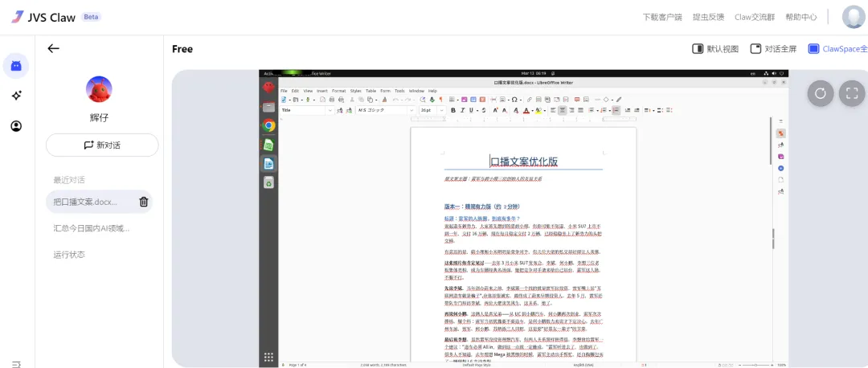Open Paragraph Style 'Title' dropdown
868x368 pixels.
click(x=330, y=110)
